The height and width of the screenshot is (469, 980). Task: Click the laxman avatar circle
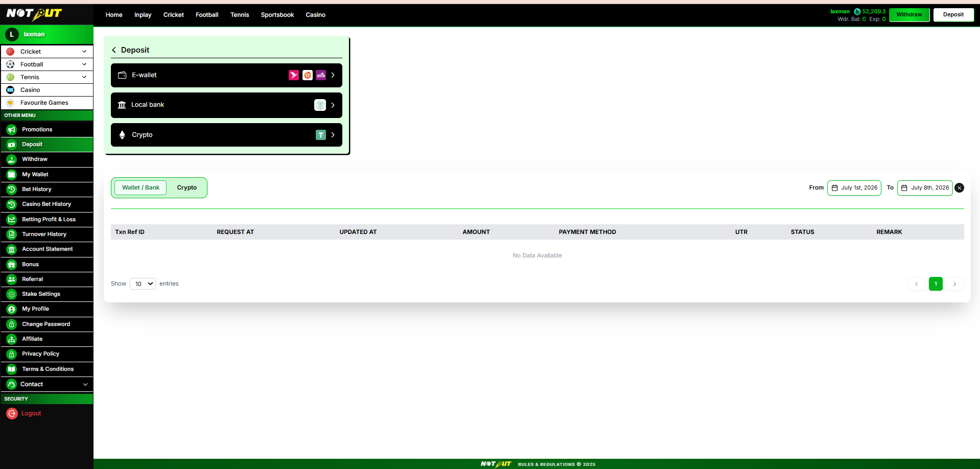(x=12, y=34)
